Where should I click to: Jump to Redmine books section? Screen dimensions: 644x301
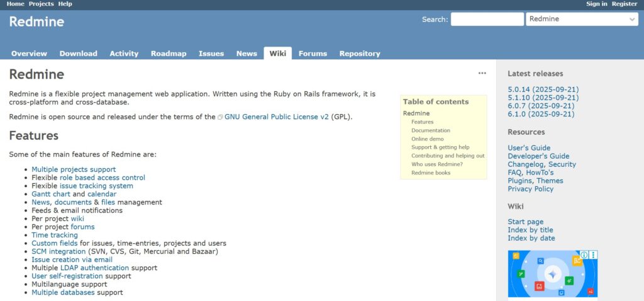(x=431, y=173)
